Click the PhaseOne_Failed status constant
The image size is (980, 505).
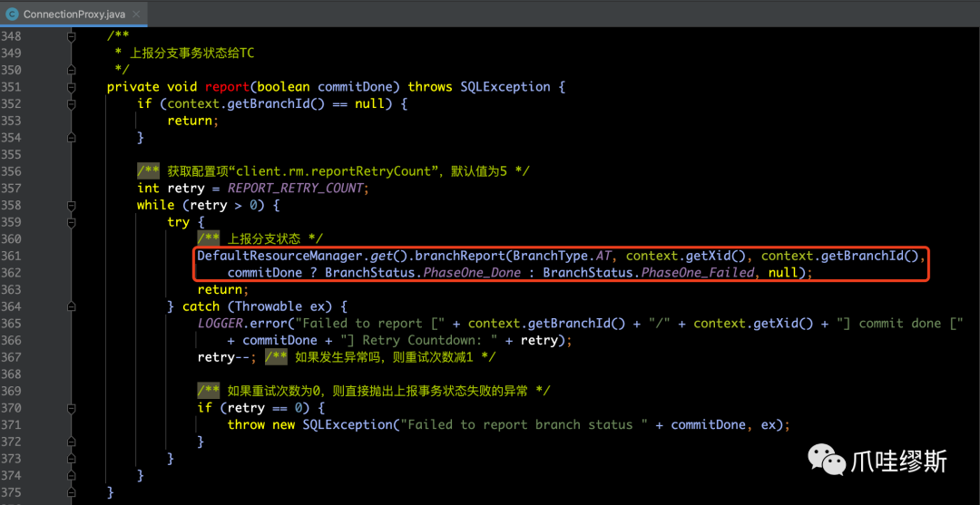point(697,273)
